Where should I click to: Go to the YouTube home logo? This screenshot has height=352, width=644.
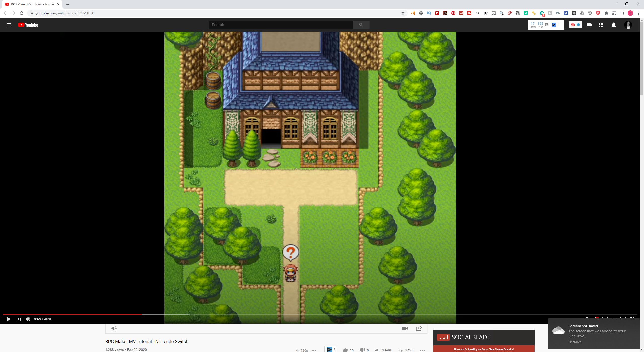coord(28,25)
